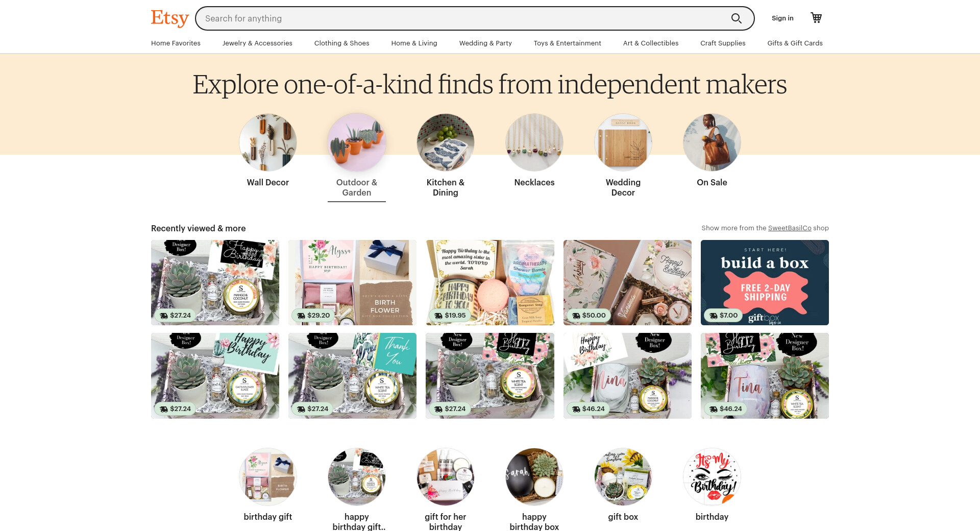Click the Etsy logo
This screenshot has height=531, width=980.
tap(170, 18)
